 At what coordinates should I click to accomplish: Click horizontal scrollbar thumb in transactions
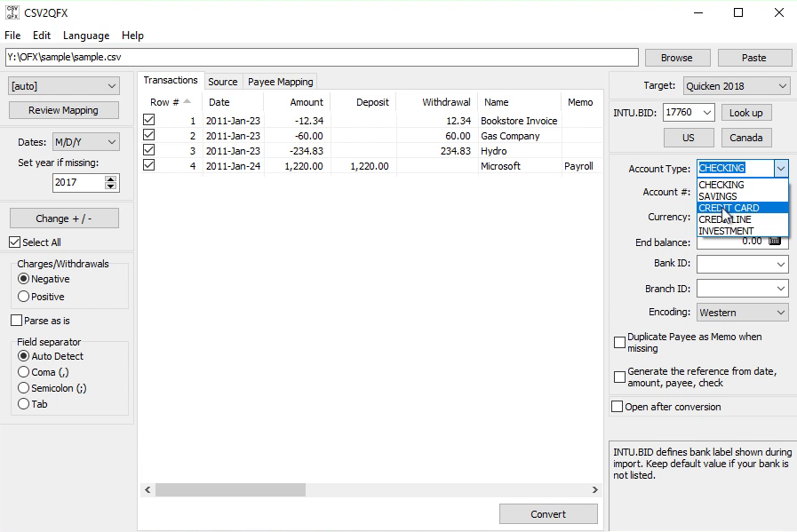click(x=230, y=490)
